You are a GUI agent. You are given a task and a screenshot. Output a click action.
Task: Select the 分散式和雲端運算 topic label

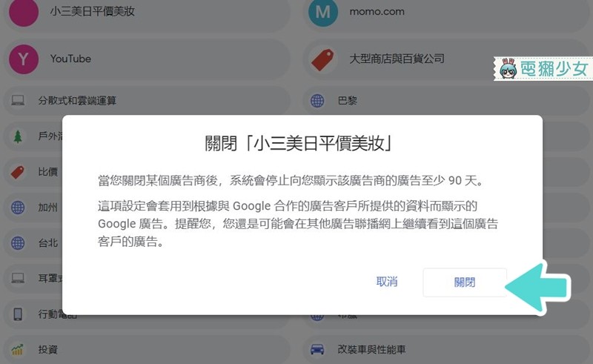[x=77, y=100]
